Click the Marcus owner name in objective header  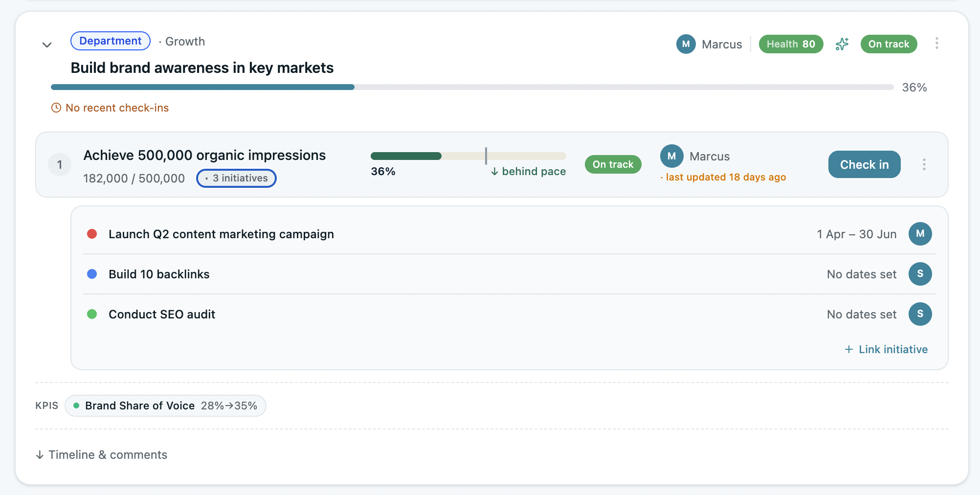[x=722, y=45]
